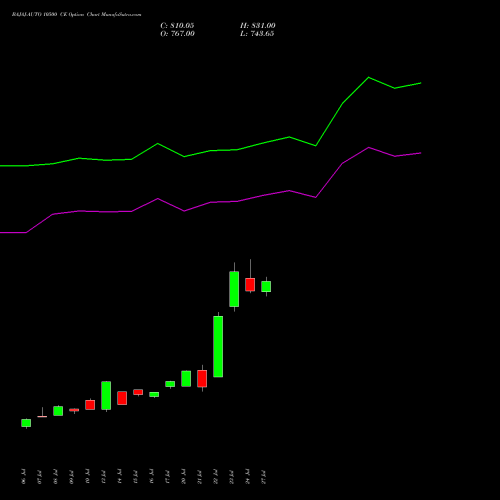Image resolution: width=500 pixels, height=500 pixels.
Task: Click the red candlestick with the long upper wick
Action: click(250, 284)
